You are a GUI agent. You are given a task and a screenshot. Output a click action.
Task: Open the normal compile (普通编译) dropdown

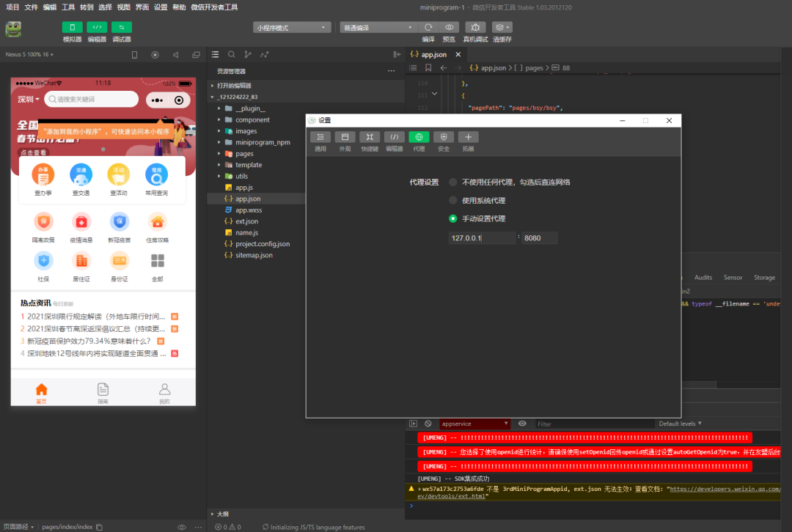pos(378,27)
